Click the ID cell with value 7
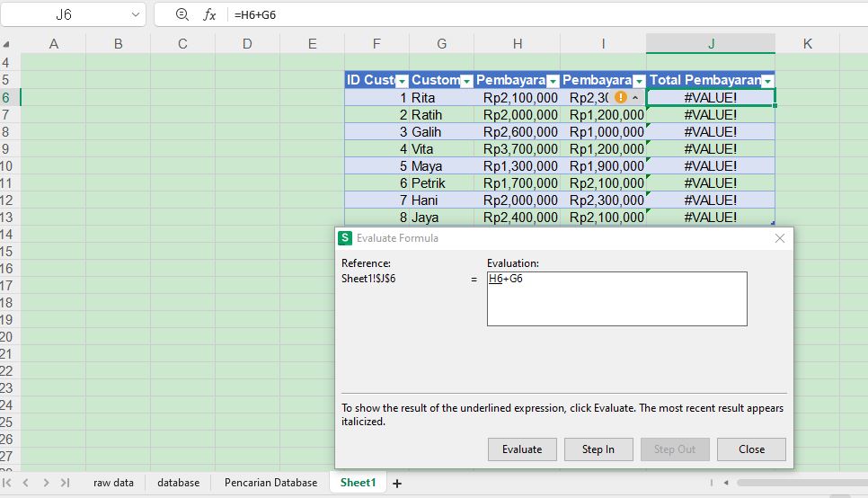 click(377, 200)
